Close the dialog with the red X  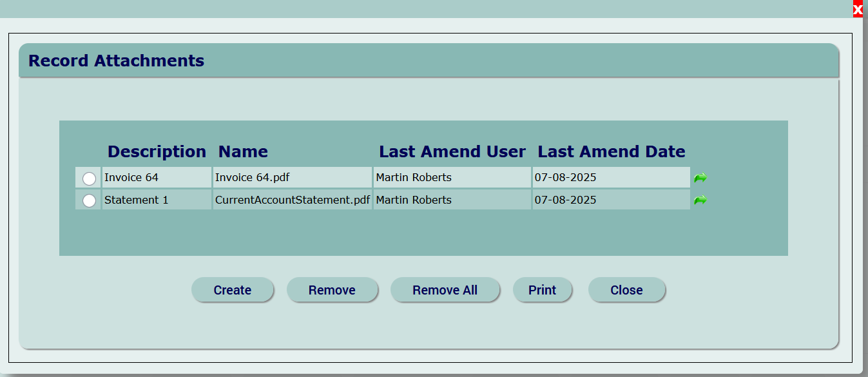point(858,10)
